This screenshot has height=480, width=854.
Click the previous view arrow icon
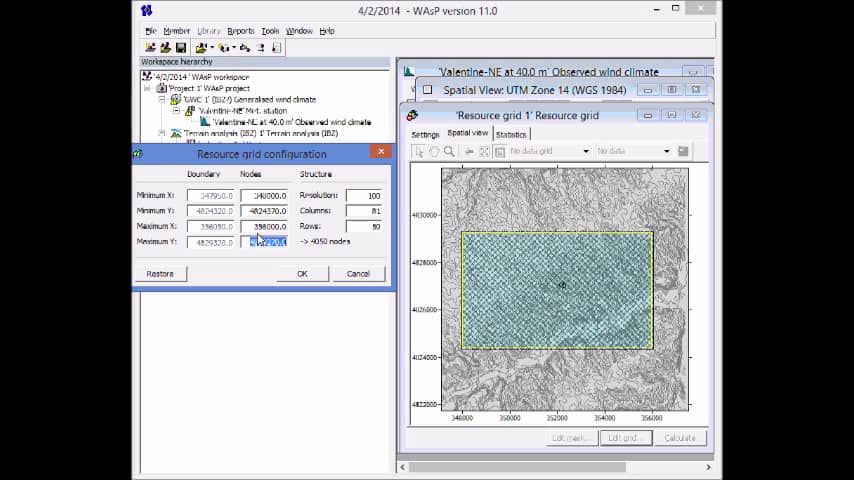469,151
